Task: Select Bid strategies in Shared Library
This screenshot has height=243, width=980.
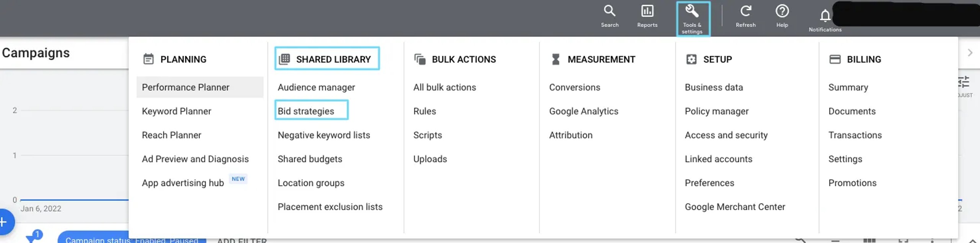Action: 306,111
